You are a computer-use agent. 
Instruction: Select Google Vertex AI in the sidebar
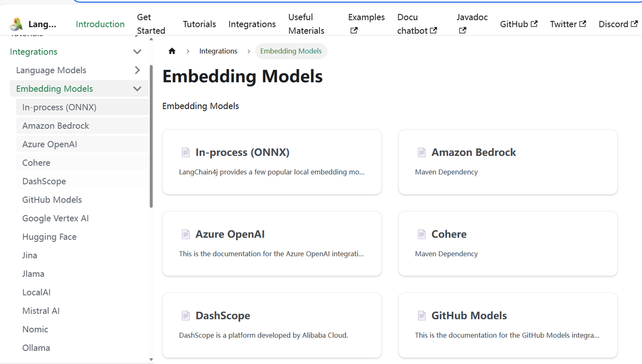coord(82,218)
